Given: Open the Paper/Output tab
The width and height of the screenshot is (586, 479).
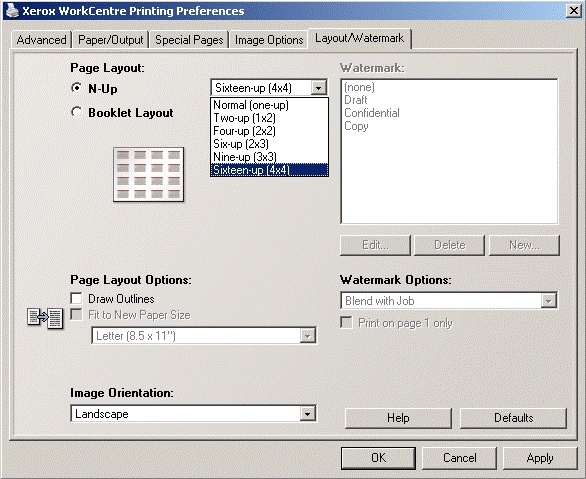Looking at the screenshot, I should click(x=111, y=40).
